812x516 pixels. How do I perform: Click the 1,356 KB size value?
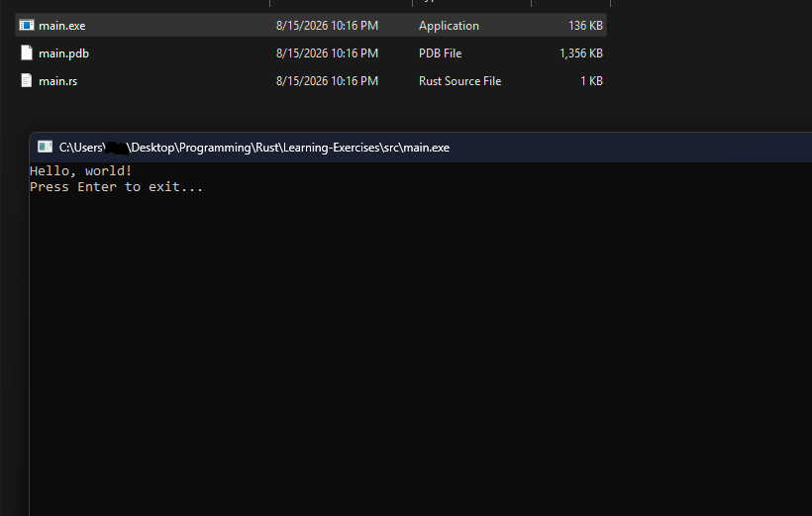581,53
